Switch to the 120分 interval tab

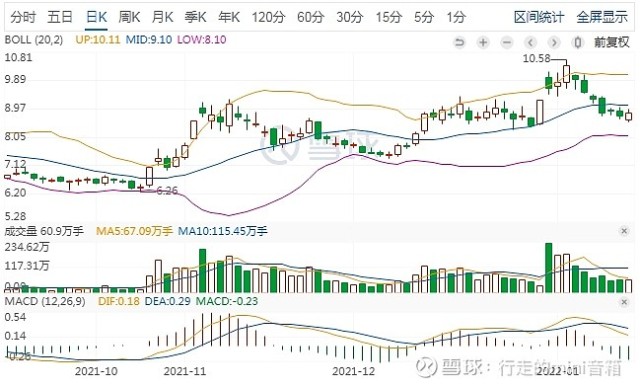[268, 17]
